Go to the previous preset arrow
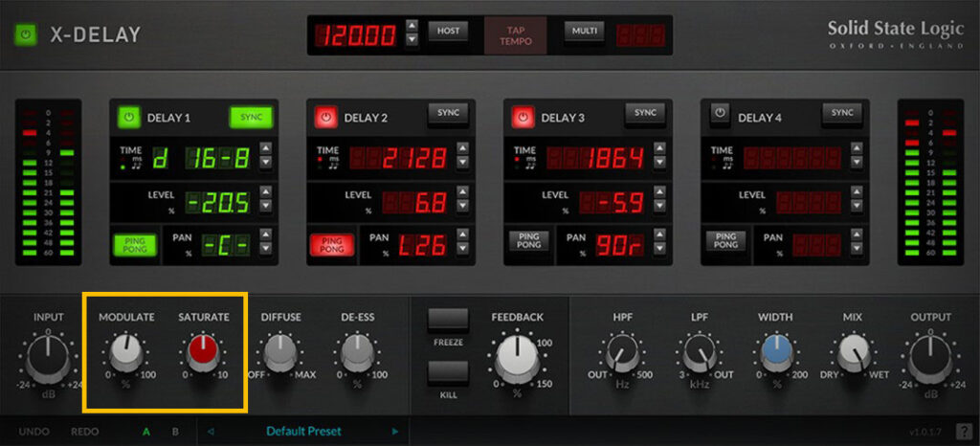The width and height of the screenshot is (980, 446). (x=211, y=431)
